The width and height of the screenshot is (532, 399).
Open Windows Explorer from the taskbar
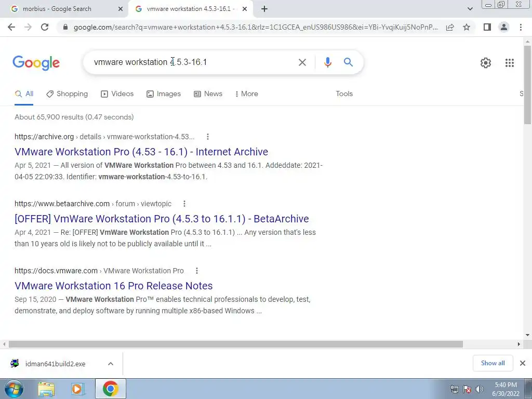[46, 389]
